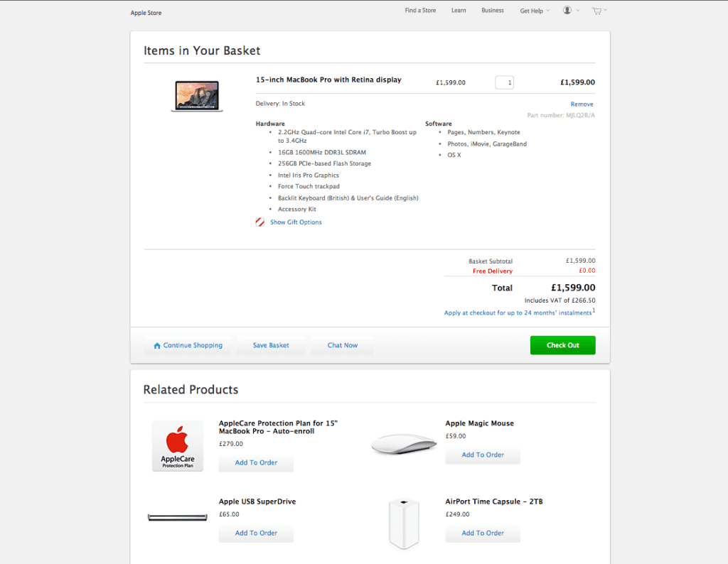Viewport: 728px width, 564px height.
Task: Remove the MacBook Pro from the basket
Action: [x=582, y=104]
